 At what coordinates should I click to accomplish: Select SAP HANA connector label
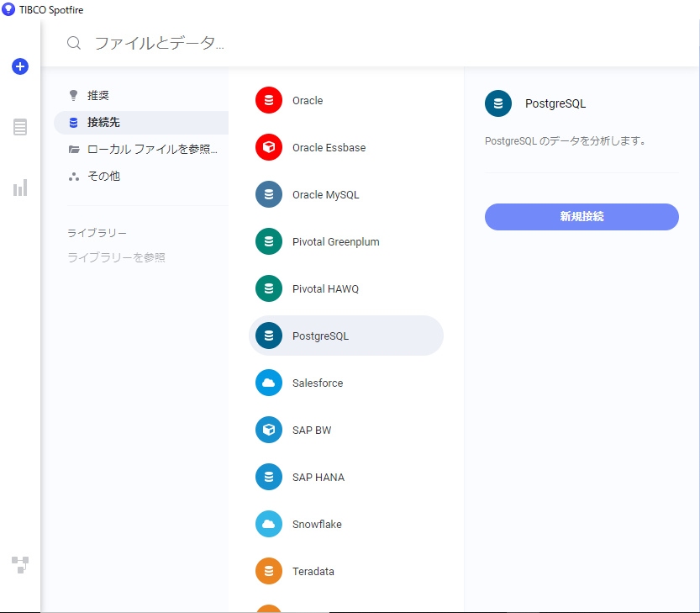[x=318, y=477]
